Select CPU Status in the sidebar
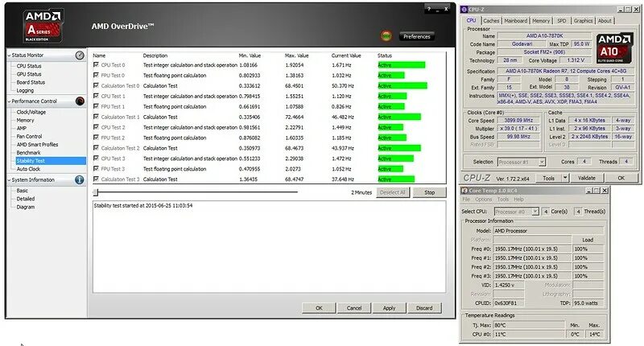Viewport: 644px width, 346px height. (x=29, y=66)
